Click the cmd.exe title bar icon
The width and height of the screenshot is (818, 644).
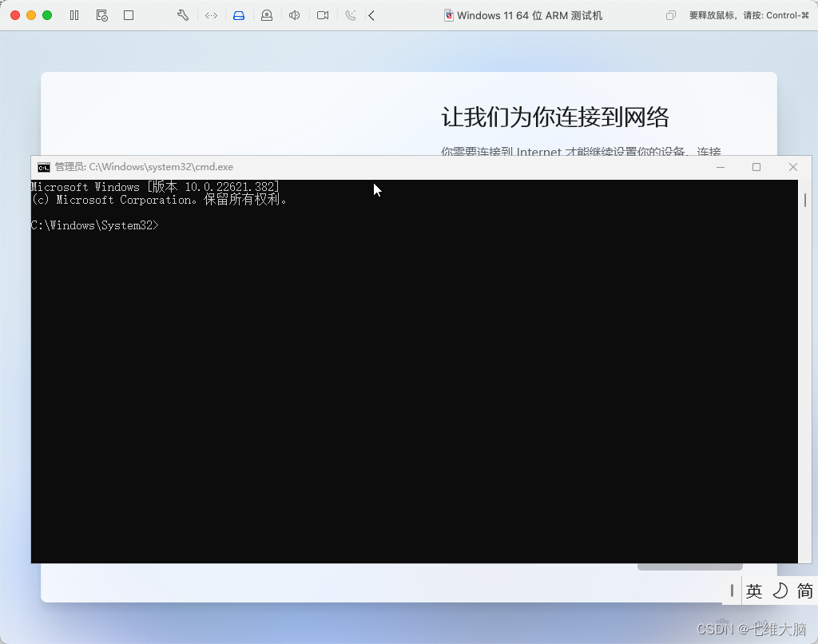point(44,167)
